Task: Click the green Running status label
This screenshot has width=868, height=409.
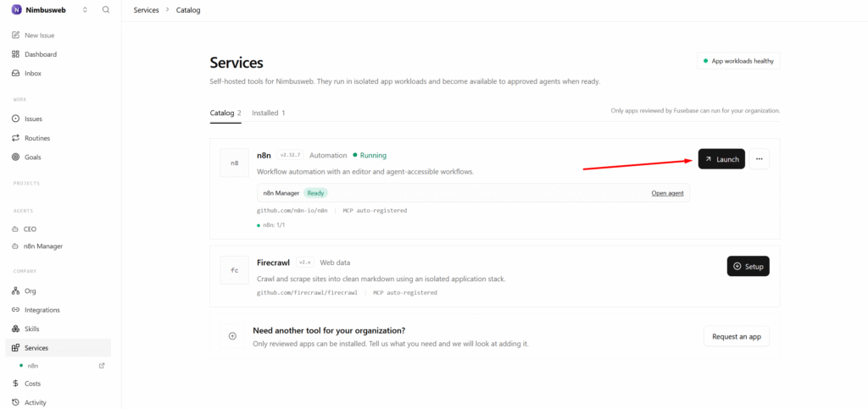Action: (370, 155)
